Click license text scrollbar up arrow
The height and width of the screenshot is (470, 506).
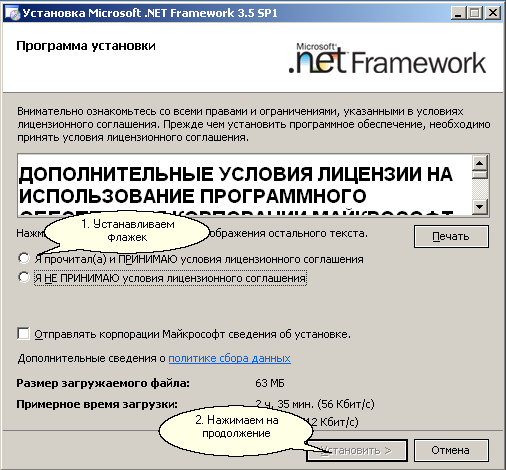(480, 163)
